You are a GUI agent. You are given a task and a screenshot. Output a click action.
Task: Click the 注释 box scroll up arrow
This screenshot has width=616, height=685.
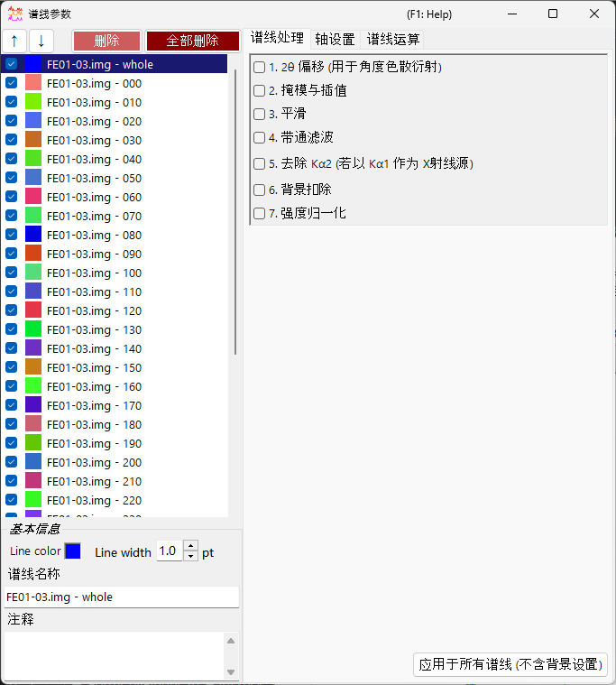231,641
